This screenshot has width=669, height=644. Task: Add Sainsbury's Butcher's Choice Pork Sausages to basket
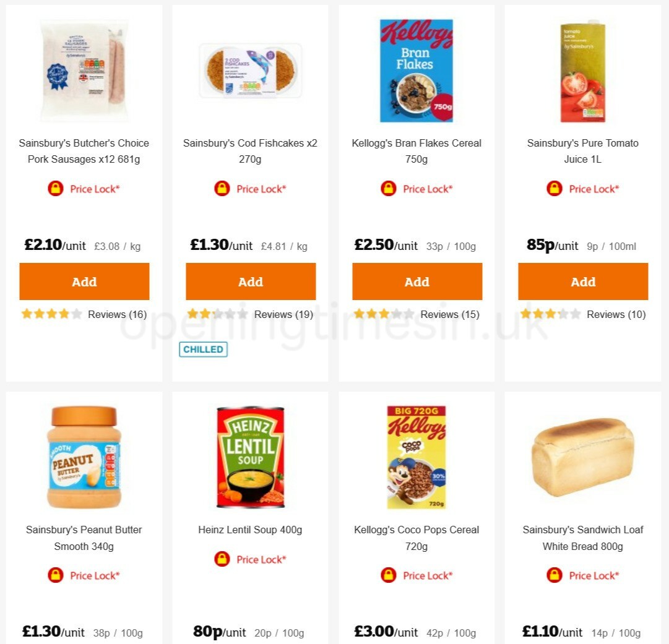click(x=84, y=281)
